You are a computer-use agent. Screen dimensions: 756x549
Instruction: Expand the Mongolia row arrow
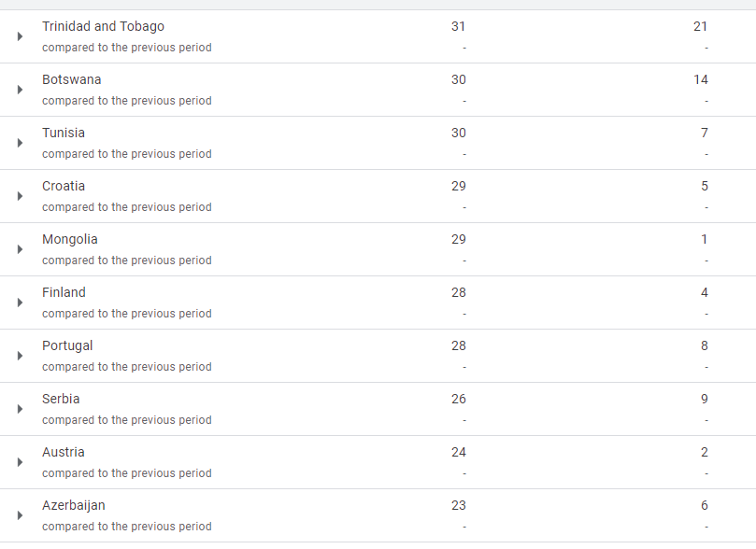pyautogui.click(x=20, y=249)
